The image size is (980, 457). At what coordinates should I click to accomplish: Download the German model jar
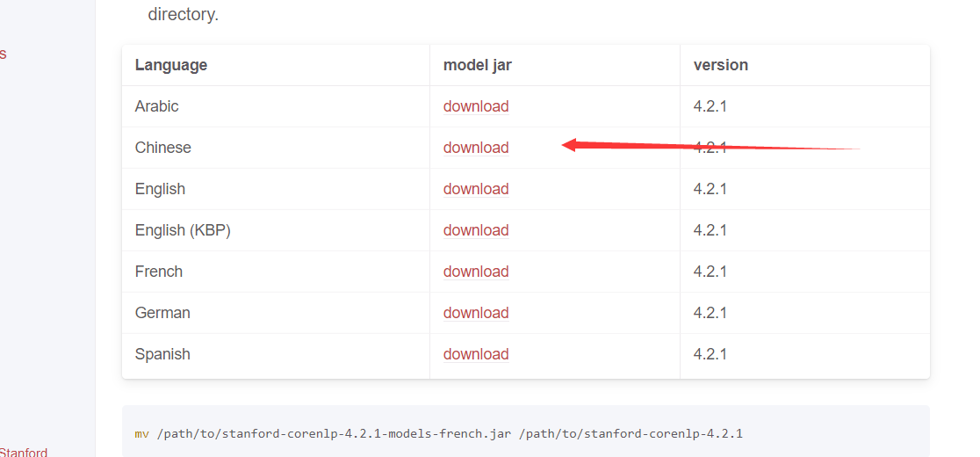[x=475, y=313]
